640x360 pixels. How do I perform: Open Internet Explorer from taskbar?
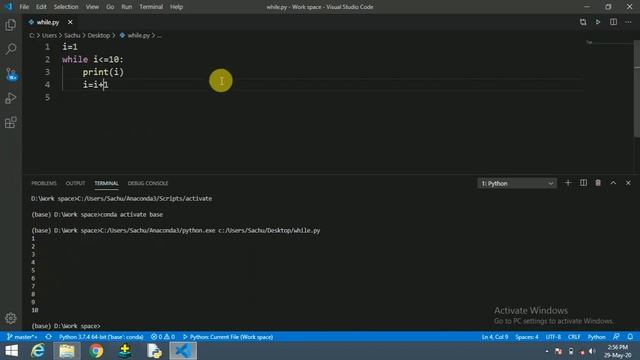[38, 351]
